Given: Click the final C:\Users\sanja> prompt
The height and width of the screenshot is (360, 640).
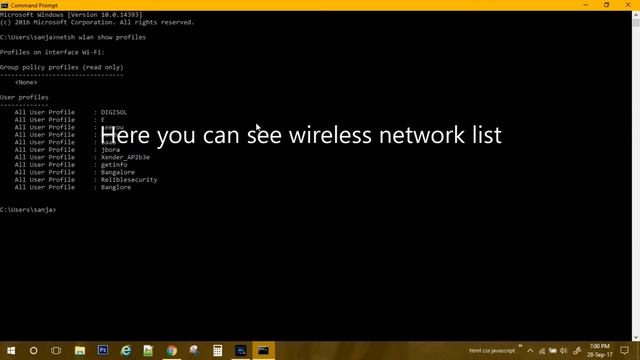Looking at the screenshot, I should [28, 210].
